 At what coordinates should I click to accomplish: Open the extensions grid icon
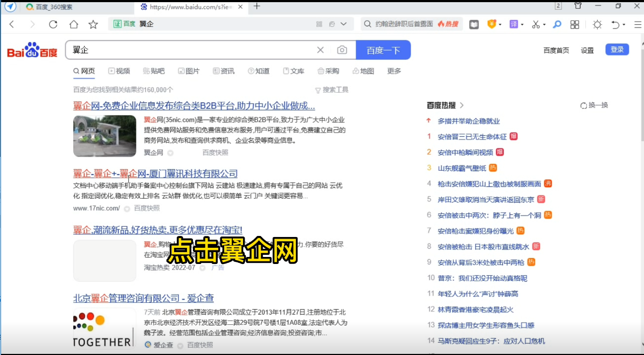pyautogui.click(x=575, y=24)
